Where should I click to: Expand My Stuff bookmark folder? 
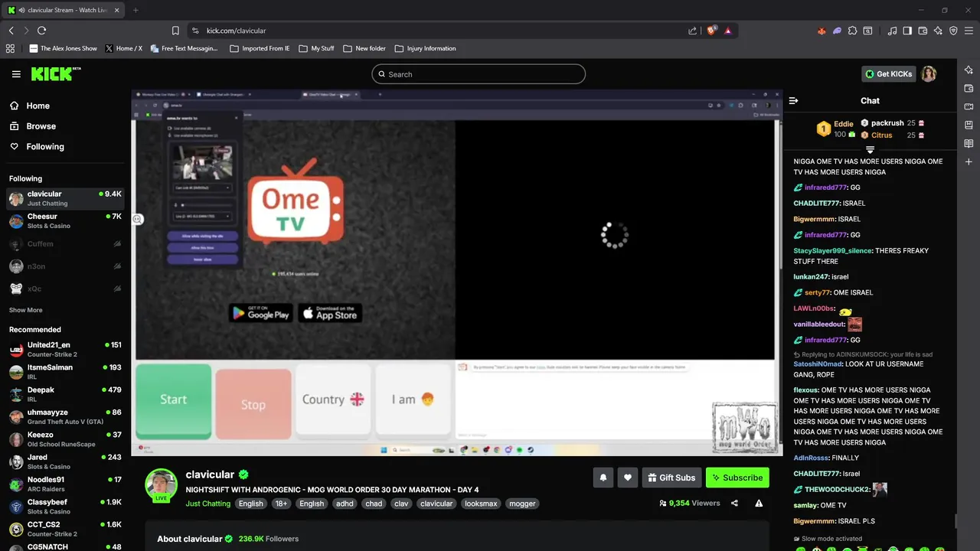[x=316, y=48]
